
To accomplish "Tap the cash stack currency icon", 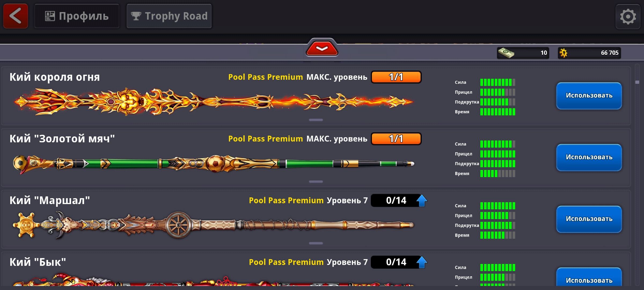I will (506, 53).
